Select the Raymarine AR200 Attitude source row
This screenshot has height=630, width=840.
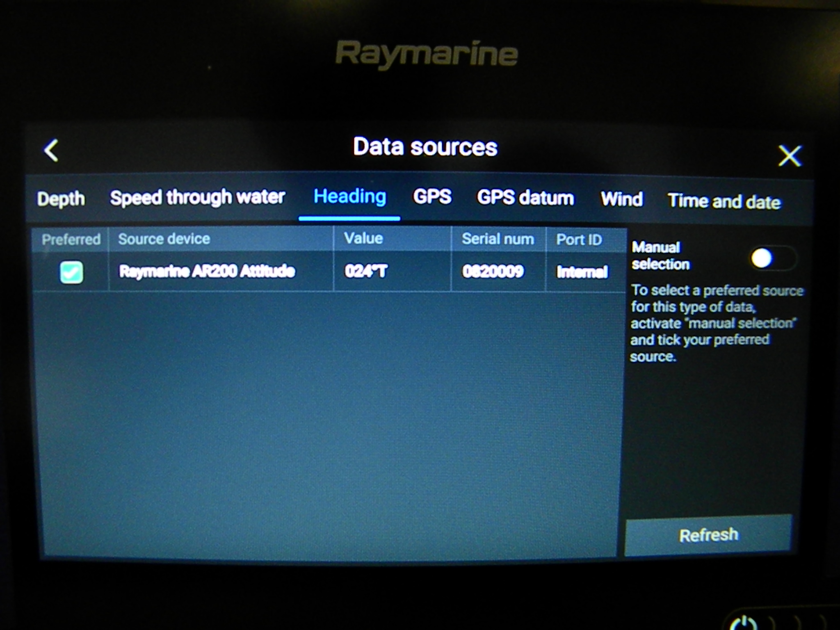[287, 271]
